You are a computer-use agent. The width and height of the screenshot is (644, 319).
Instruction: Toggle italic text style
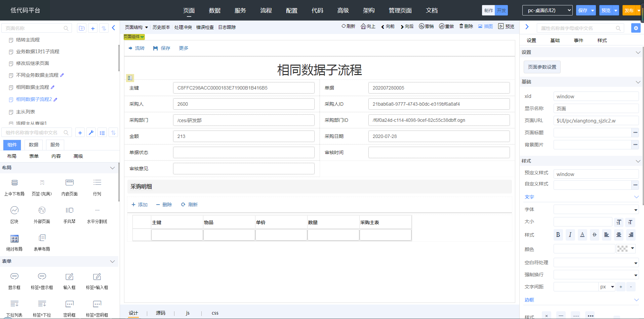tap(570, 235)
